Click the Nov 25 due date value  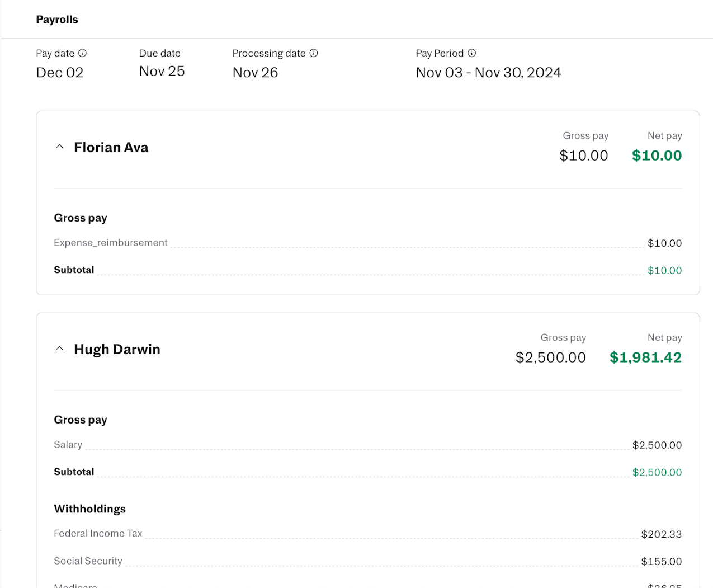(162, 72)
